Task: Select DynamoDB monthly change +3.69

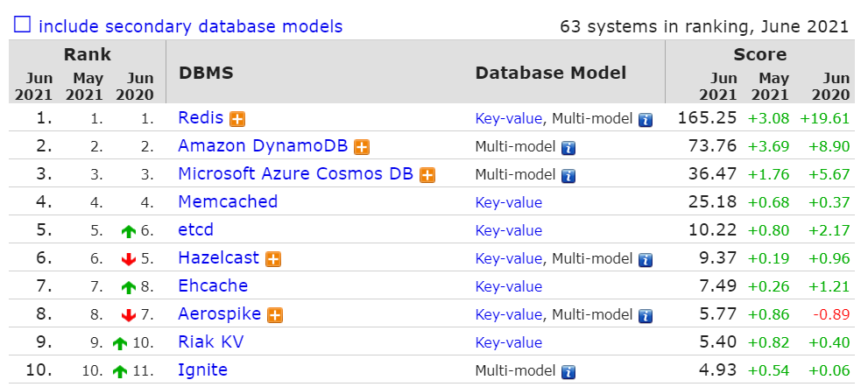Action: (768, 147)
